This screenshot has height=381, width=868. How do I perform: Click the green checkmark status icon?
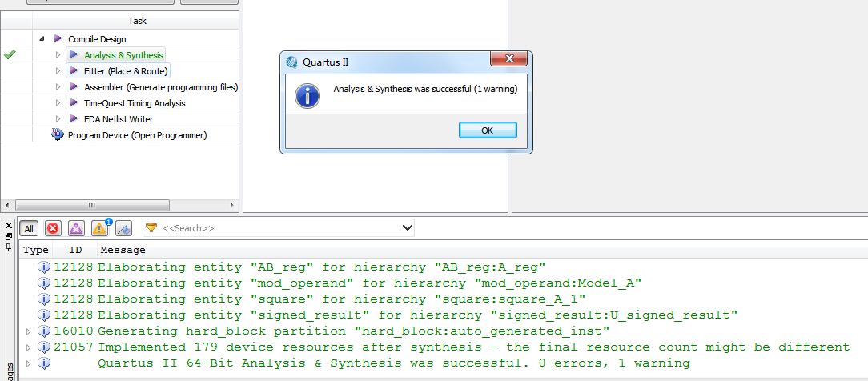coord(10,54)
